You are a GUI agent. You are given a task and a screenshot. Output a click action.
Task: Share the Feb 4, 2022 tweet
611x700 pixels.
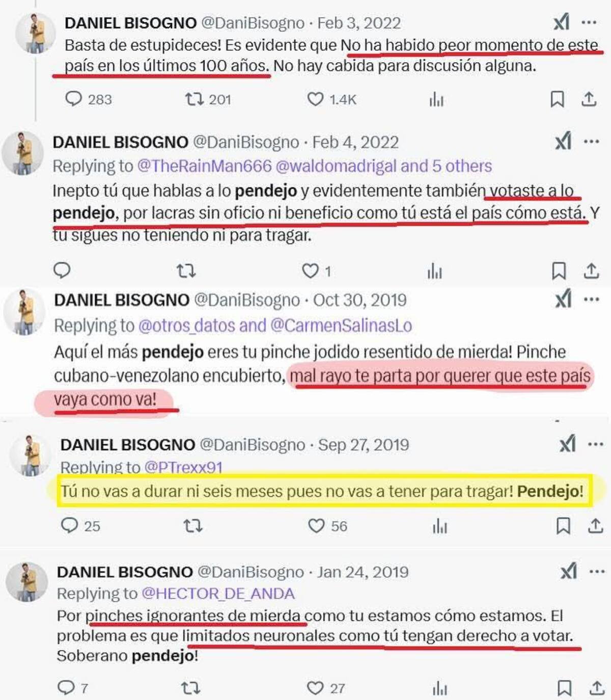591,271
